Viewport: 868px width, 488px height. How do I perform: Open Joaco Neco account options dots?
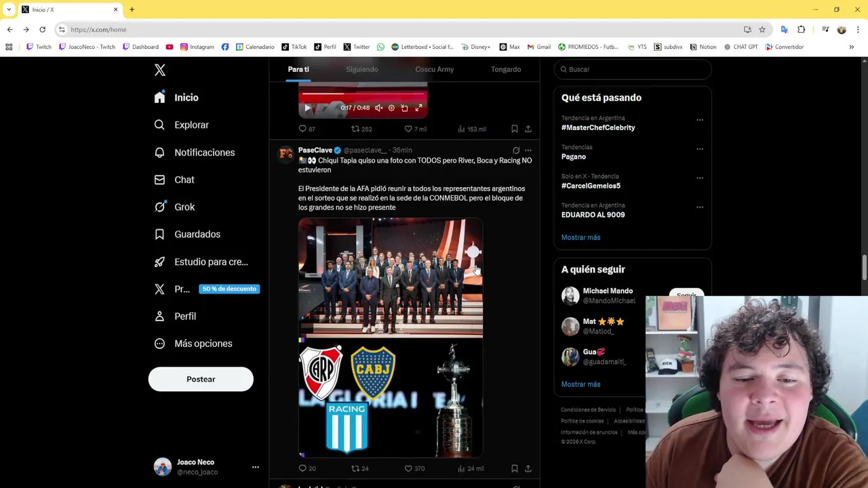pos(256,467)
